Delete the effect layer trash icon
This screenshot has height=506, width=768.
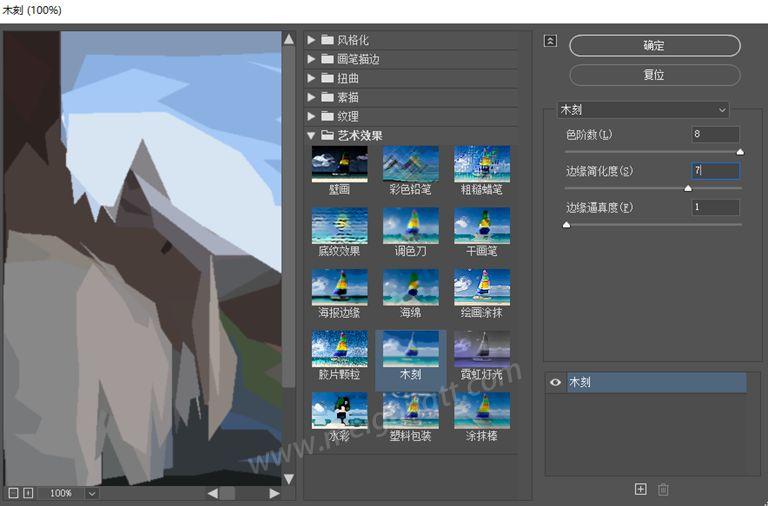tap(663, 489)
